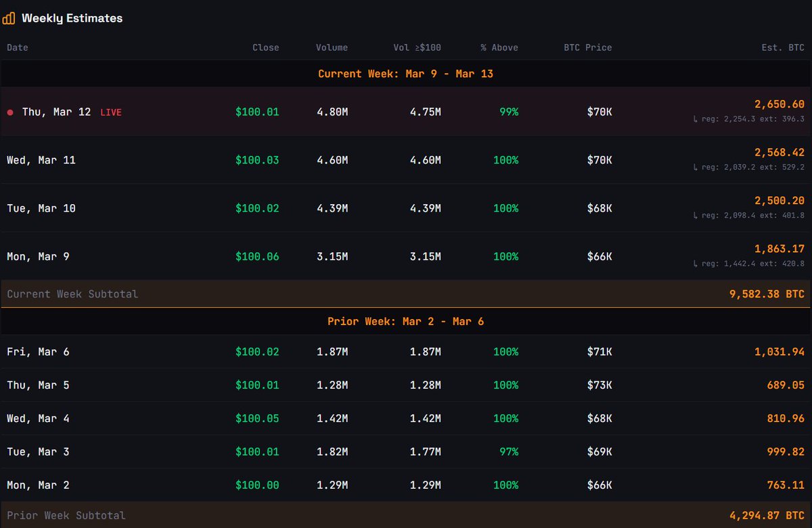
Task: Select the LIVE badge next to Thu, Mar 12
Action: coord(110,112)
